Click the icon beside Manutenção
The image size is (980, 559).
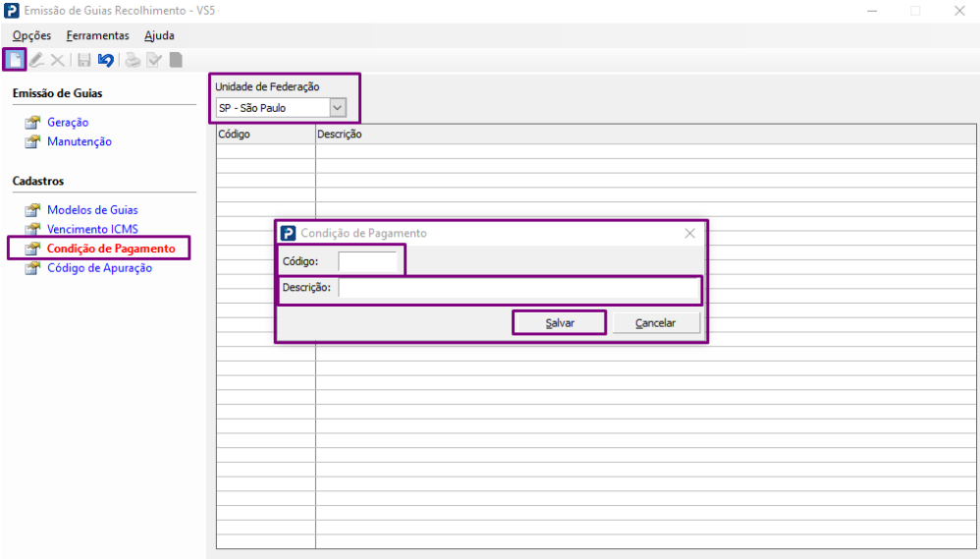[32, 141]
